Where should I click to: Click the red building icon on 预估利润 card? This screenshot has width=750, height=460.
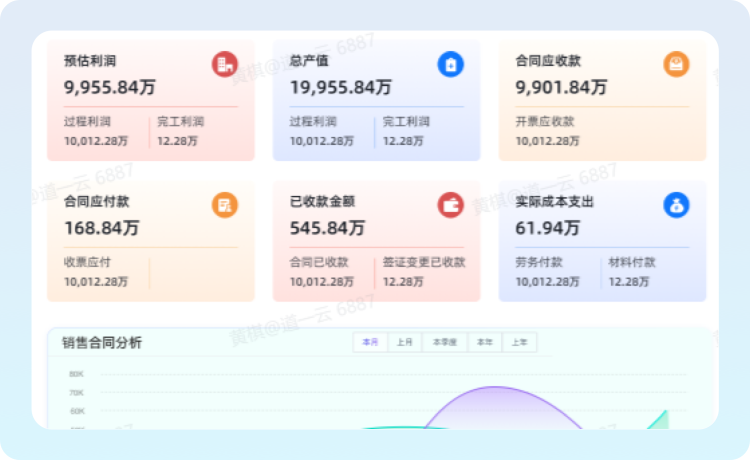[224, 64]
